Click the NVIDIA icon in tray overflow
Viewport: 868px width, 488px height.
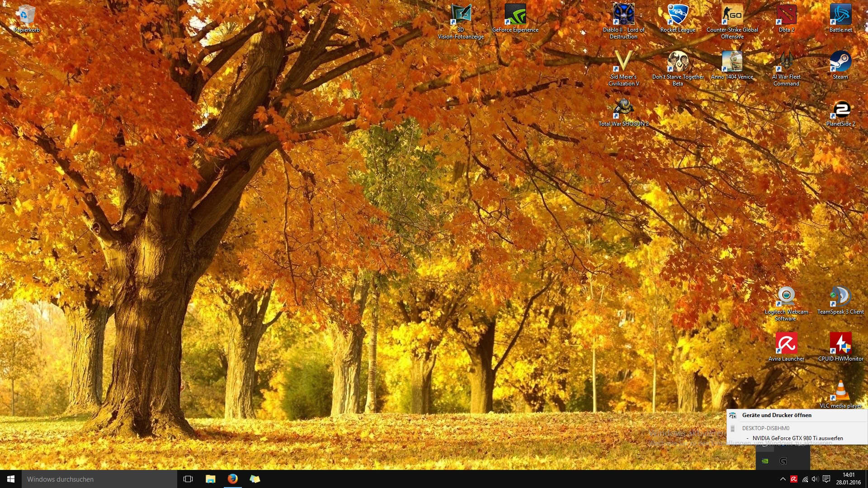pyautogui.click(x=765, y=461)
